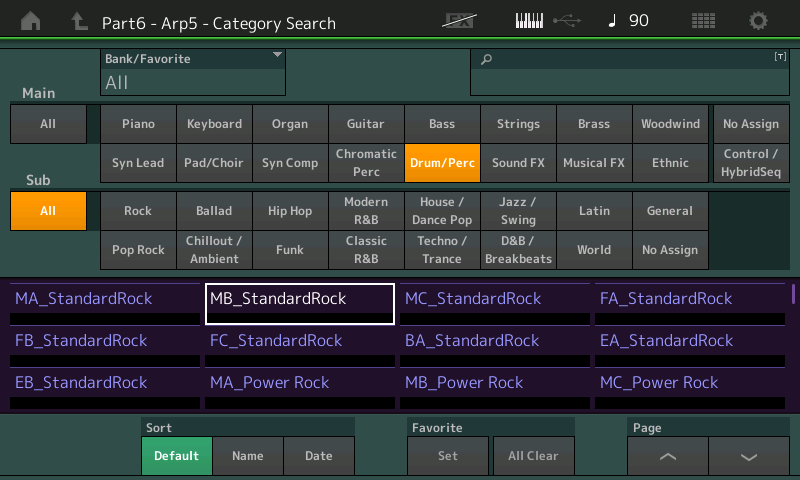Viewport: 800px width, 480px height.
Task: Select the Hip Hop sub category
Action: 290,211
